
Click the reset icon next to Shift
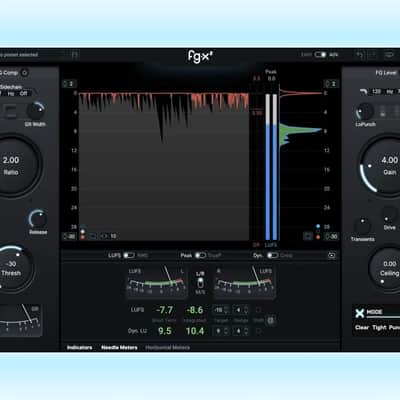pyautogui.click(x=271, y=320)
